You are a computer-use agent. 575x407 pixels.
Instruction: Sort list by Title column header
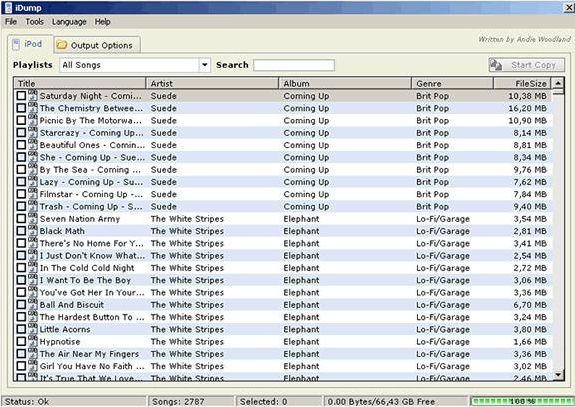click(80, 84)
